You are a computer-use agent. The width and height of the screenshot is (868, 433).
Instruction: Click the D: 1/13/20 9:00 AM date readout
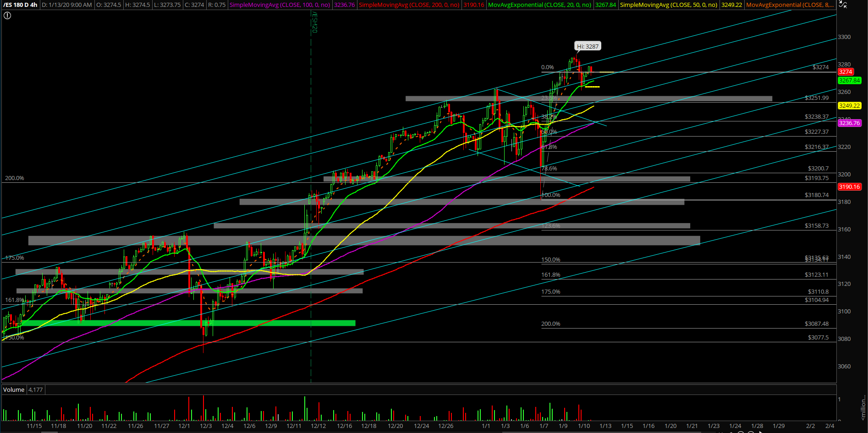67,5
